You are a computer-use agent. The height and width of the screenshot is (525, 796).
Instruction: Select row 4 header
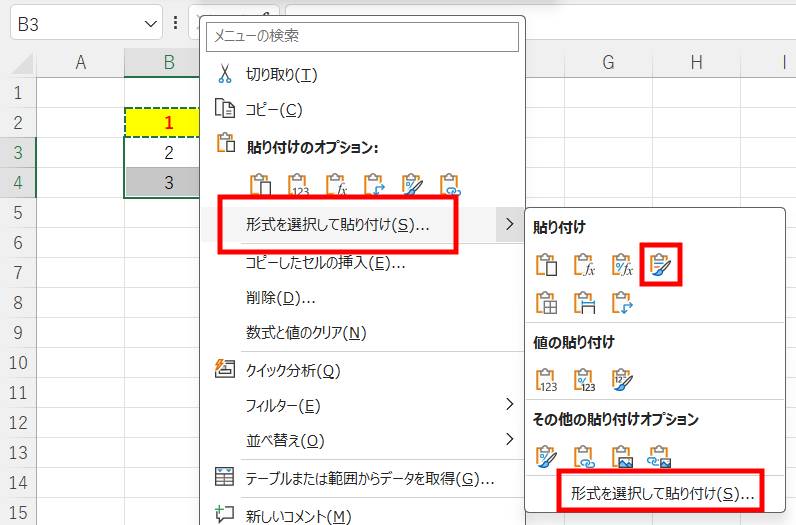[x=18, y=182]
